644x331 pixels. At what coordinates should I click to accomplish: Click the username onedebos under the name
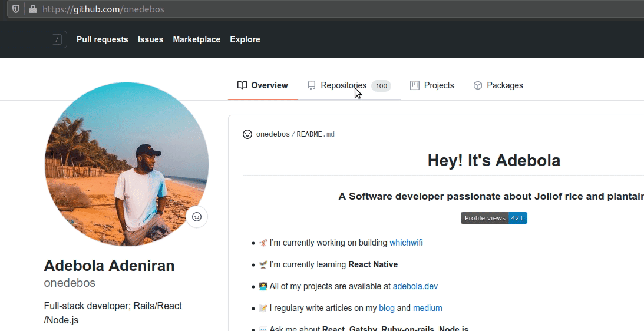point(70,283)
